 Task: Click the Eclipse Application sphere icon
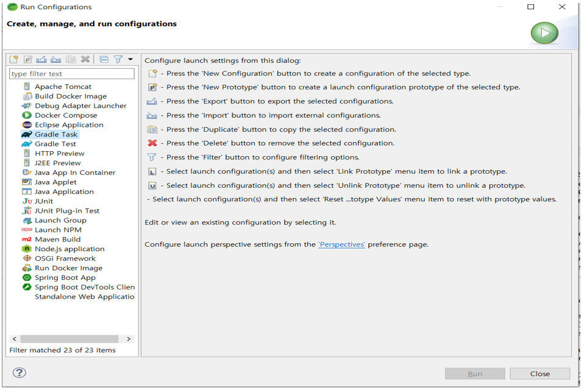coord(27,125)
